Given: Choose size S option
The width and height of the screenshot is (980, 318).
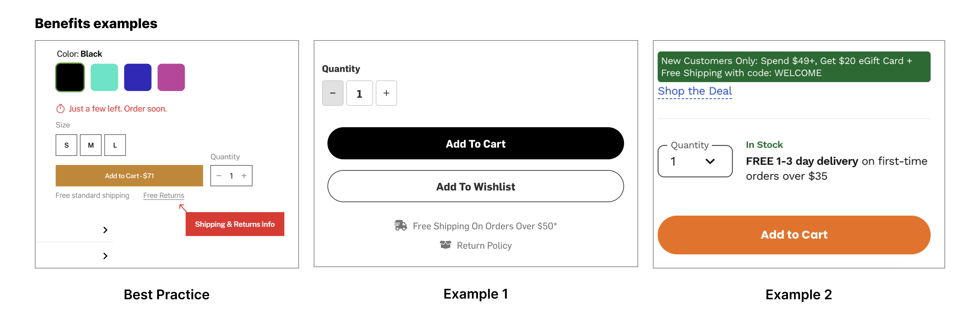Looking at the screenshot, I should click(67, 145).
